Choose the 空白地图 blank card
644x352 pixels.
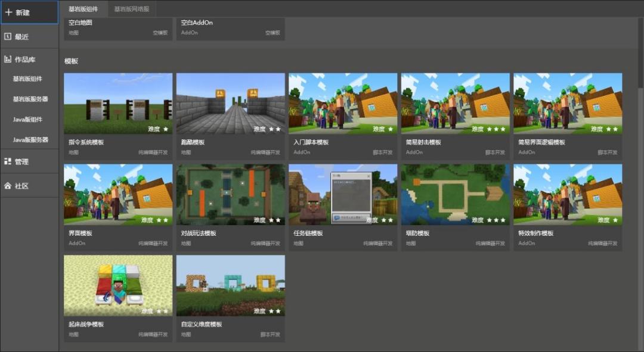(118, 28)
